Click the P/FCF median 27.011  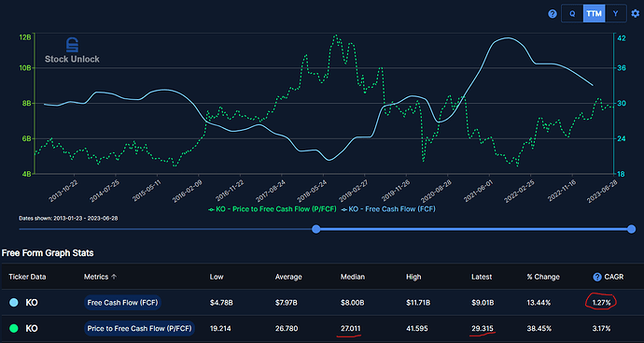[x=351, y=329]
